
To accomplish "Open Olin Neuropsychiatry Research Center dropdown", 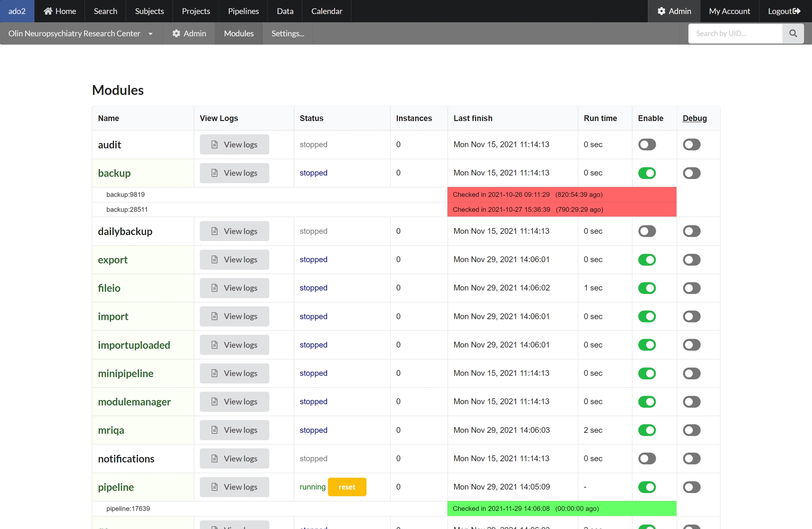I will tap(80, 33).
